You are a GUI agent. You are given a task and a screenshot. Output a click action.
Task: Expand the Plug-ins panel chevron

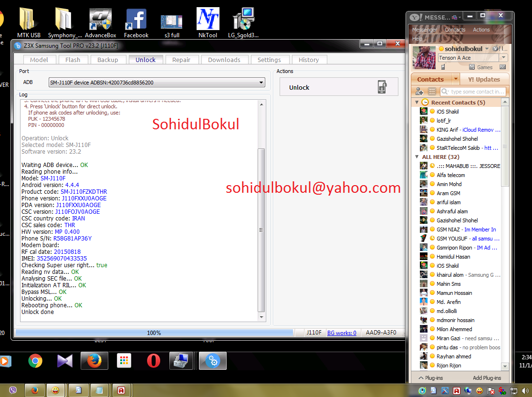click(x=421, y=377)
